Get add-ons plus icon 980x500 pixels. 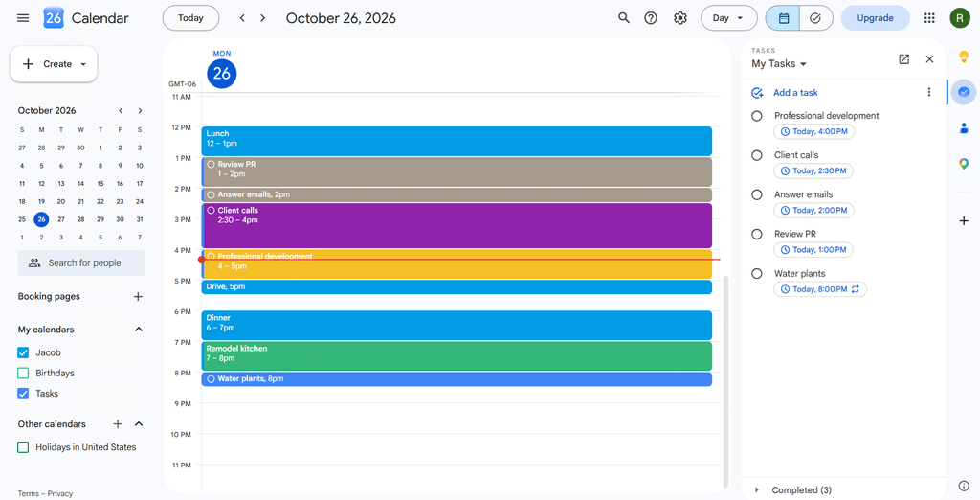[x=964, y=221]
